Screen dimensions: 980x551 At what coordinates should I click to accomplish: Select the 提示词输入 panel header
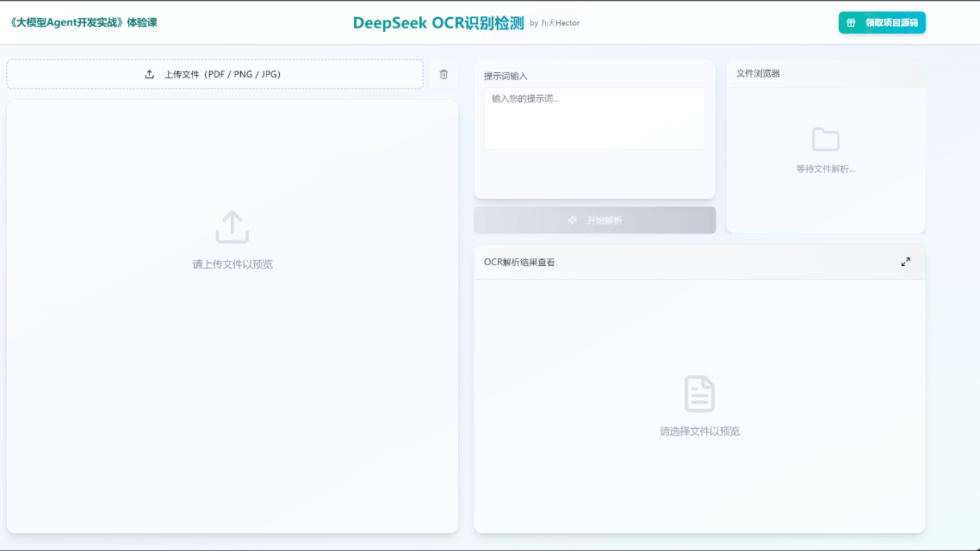[508, 75]
